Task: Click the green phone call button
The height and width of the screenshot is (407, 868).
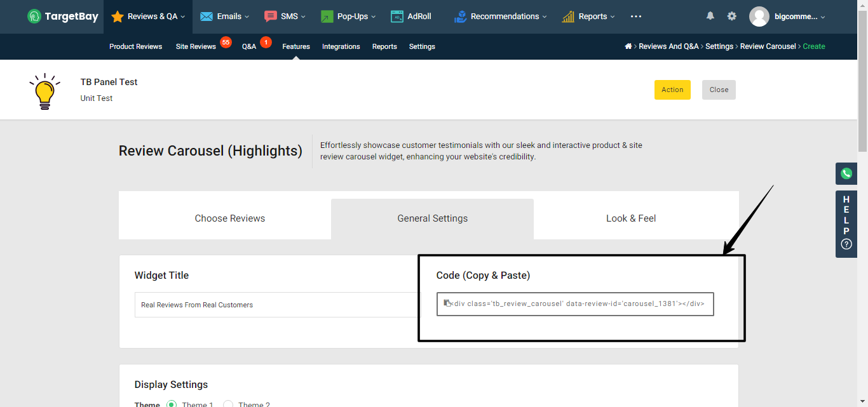Action: point(846,173)
